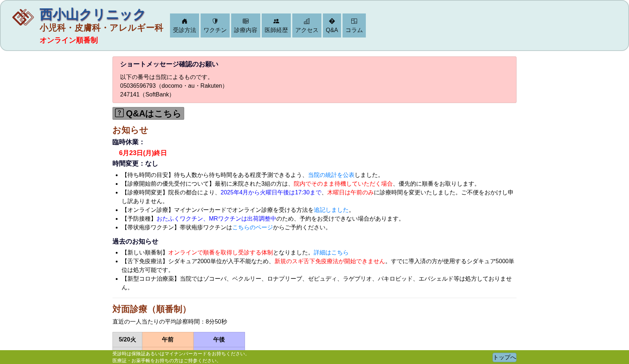
Task: Click the 詳細はこちら link
Action: pos(331,253)
